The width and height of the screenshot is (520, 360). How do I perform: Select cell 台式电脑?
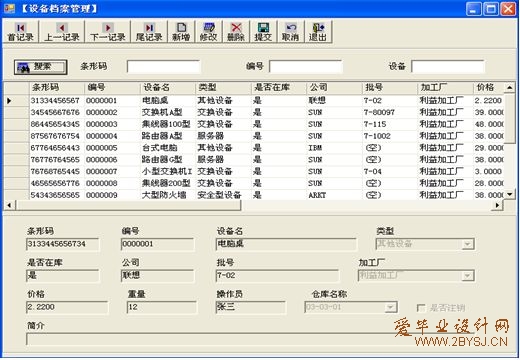[x=168, y=148]
